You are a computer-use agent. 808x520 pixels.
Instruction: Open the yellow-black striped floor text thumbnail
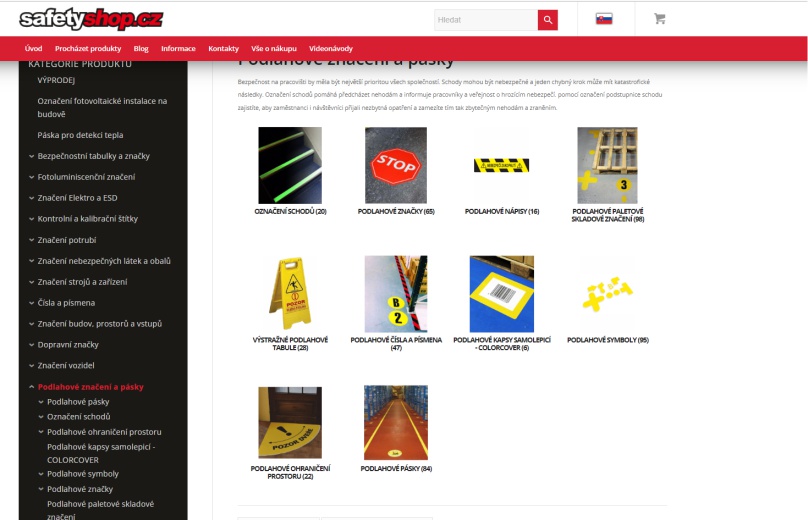coord(501,165)
